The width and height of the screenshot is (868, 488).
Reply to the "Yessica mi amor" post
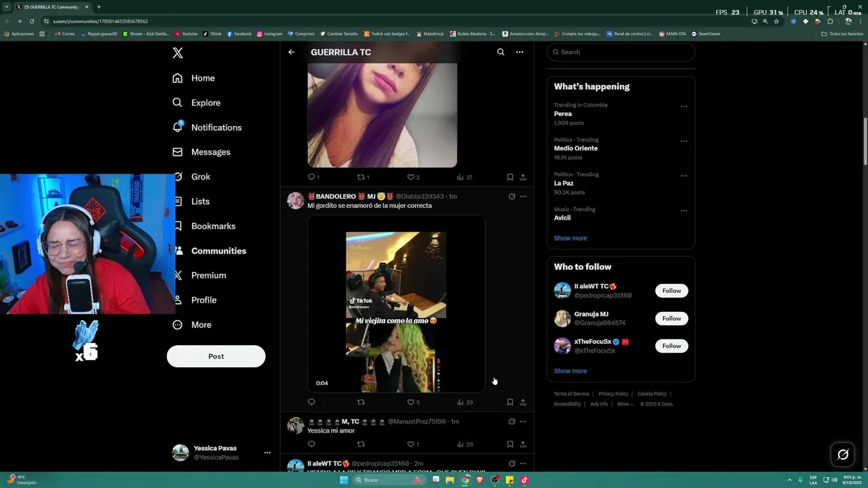point(311,444)
